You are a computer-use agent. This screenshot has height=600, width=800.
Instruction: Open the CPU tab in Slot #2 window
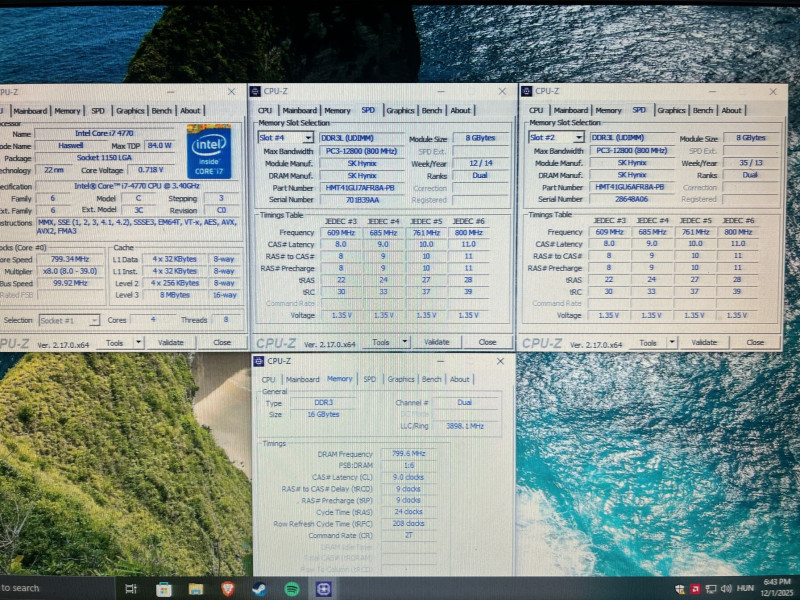click(x=536, y=110)
